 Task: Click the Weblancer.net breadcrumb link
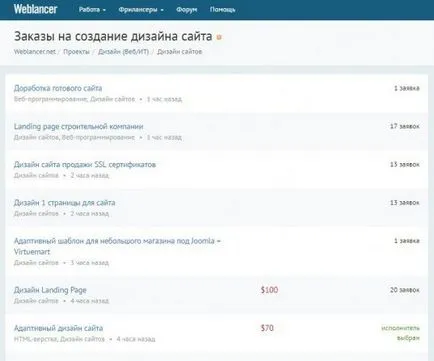click(35, 52)
